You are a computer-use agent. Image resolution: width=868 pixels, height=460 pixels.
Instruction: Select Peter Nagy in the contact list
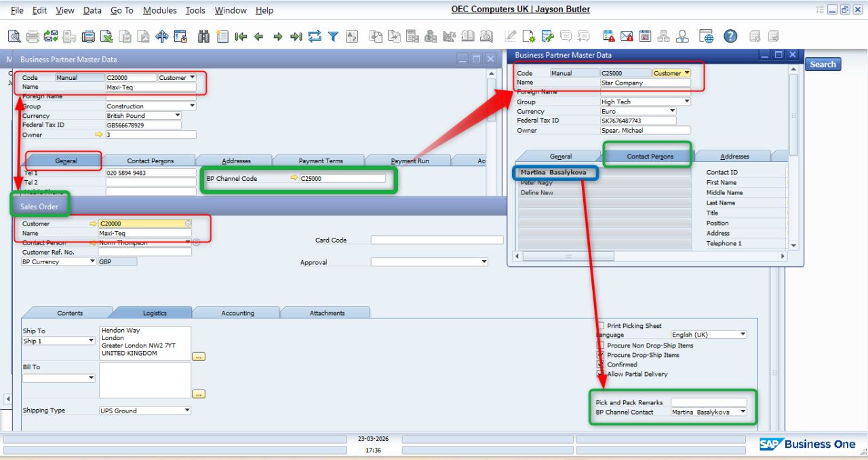pos(604,183)
